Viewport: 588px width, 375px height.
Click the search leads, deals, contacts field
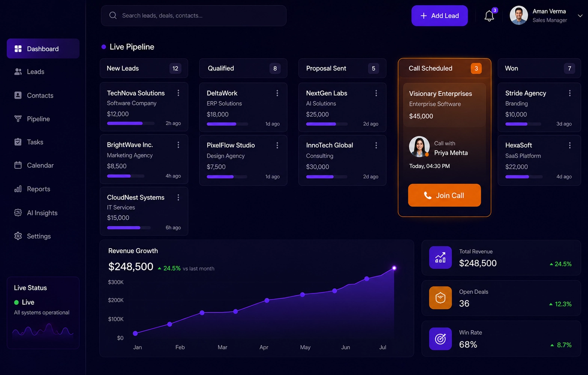pyautogui.click(x=194, y=16)
